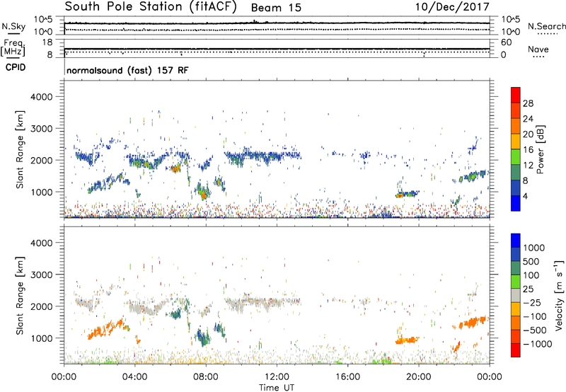The image size is (566, 392).
Task: Select 'normalsound (fast) 157 RF' text
Action: (127, 70)
